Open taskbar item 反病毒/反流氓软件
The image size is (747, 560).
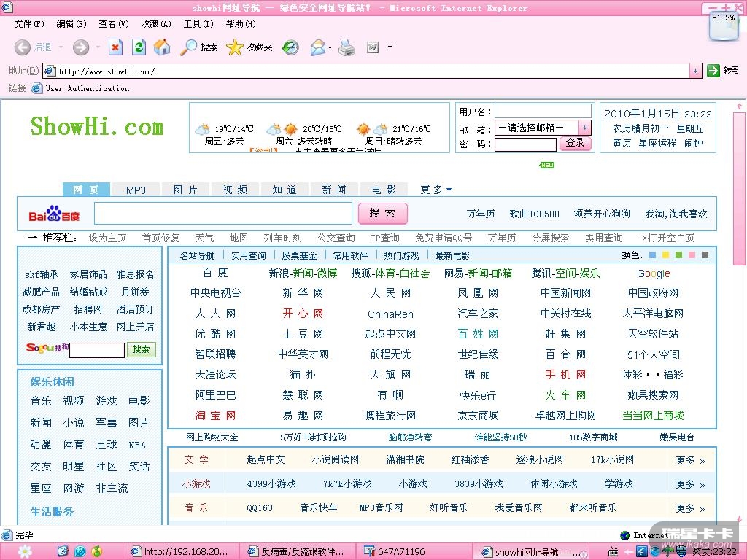click(x=296, y=551)
